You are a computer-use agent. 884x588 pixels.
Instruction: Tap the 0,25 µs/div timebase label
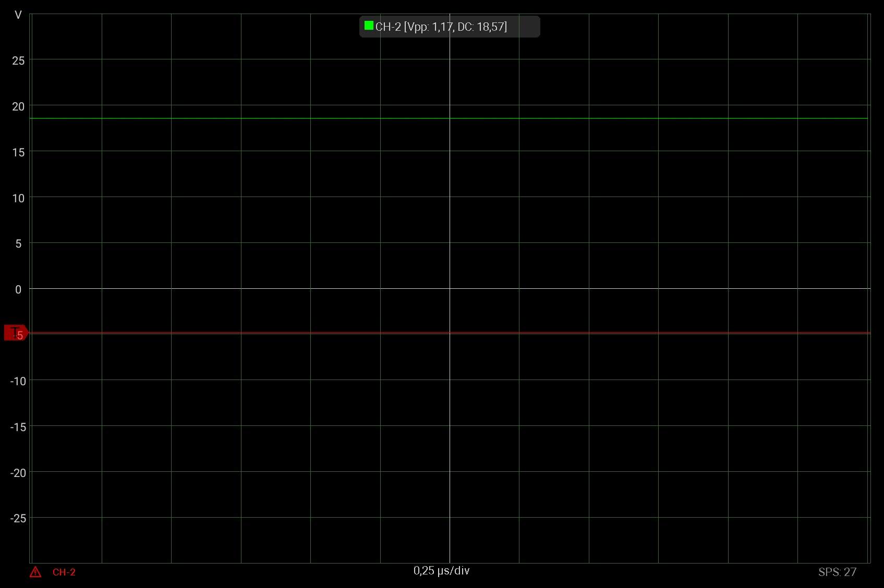(x=441, y=571)
